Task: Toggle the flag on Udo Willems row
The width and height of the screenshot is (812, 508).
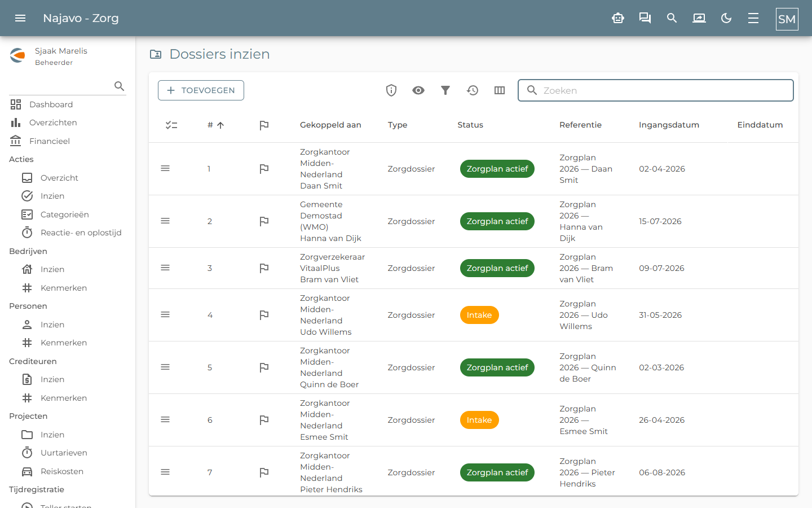Action: click(x=264, y=315)
